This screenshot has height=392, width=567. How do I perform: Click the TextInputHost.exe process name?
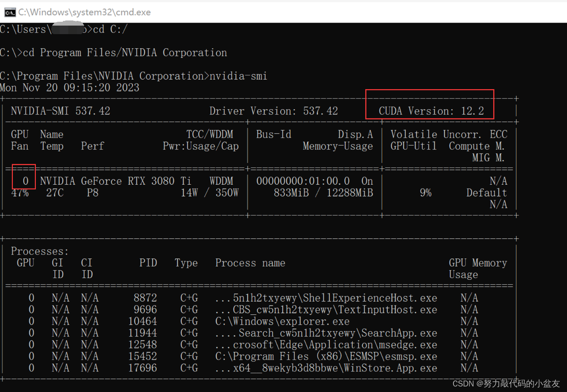[326, 310]
